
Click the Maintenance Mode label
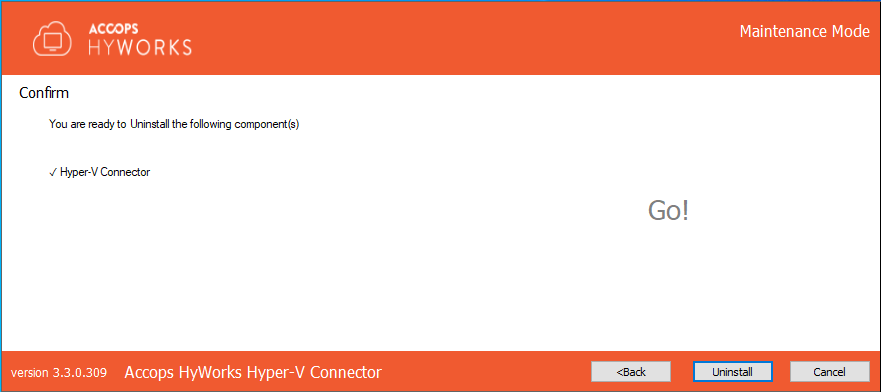tap(805, 31)
